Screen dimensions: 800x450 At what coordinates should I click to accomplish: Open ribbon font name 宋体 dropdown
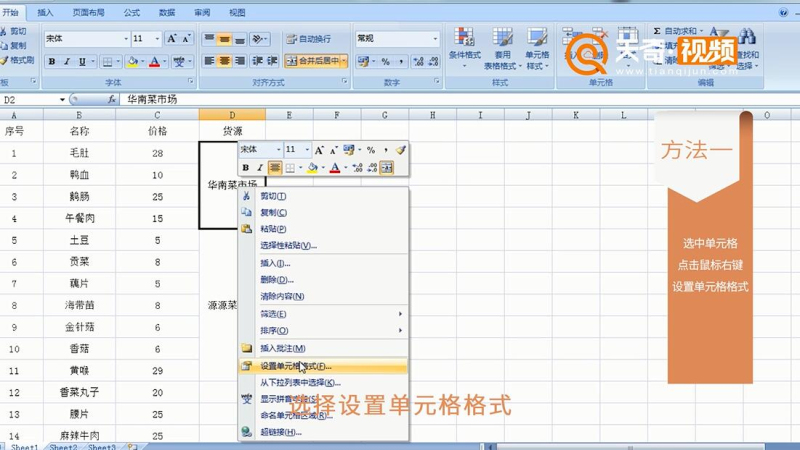(x=126, y=39)
